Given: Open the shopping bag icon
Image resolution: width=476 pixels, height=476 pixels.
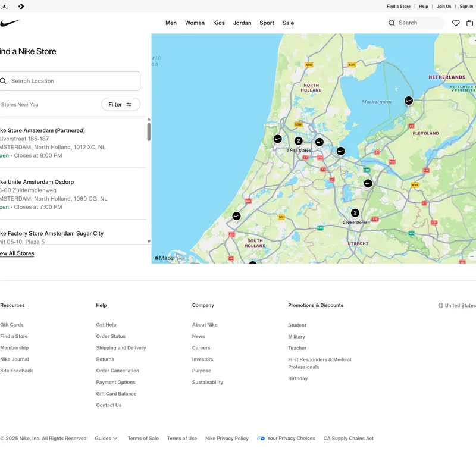Looking at the screenshot, I should (469, 23).
